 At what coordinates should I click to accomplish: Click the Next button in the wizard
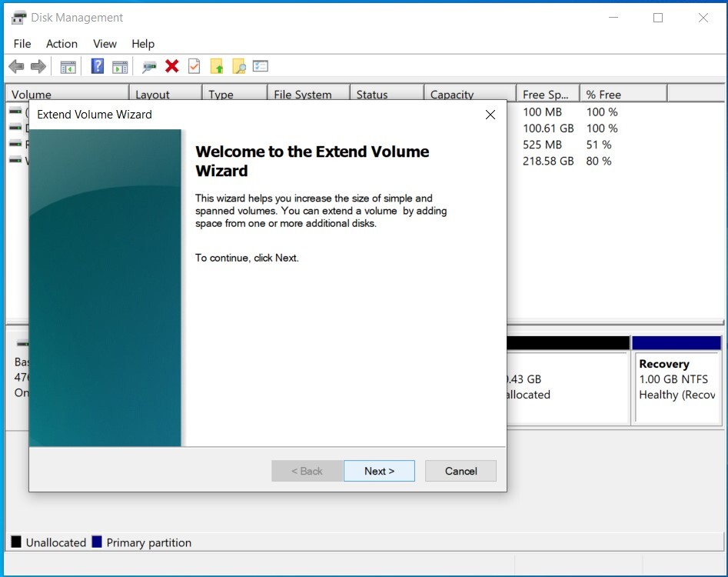coord(379,471)
